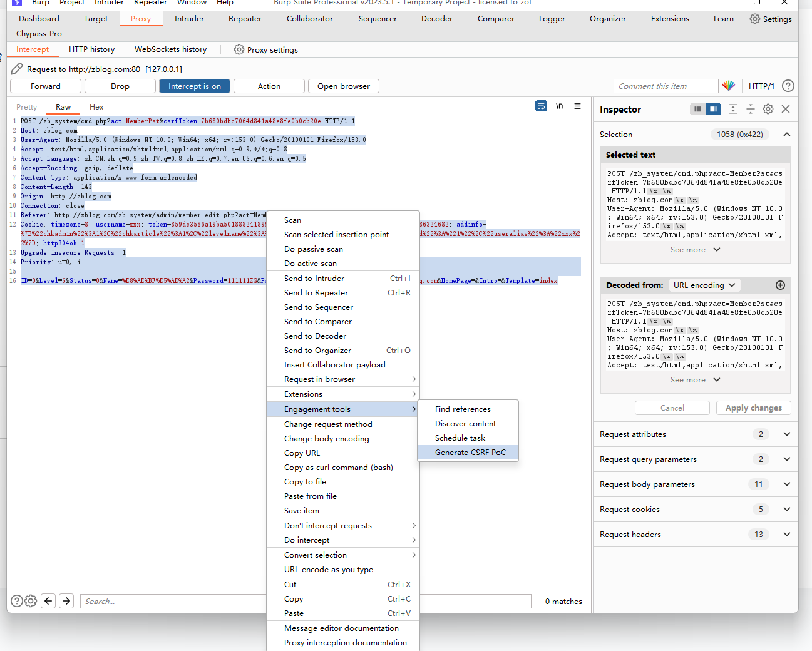Click Cancel in the Inspector
This screenshot has width=812, height=651.
click(672, 408)
